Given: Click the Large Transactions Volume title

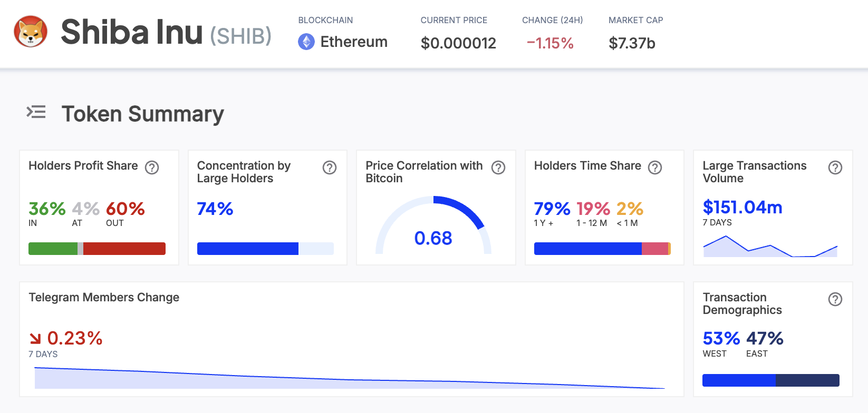Looking at the screenshot, I should [755, 172].
